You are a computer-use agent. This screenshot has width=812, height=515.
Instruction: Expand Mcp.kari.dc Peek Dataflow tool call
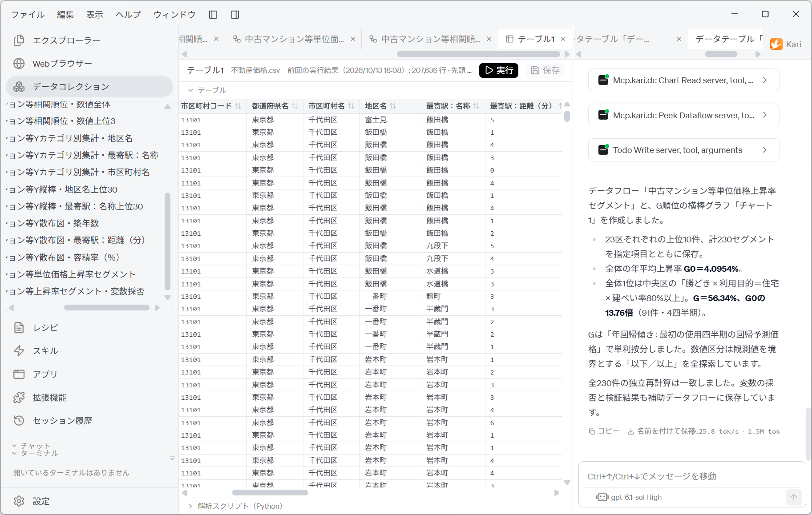pyautogui.click(x=684, y=115)
